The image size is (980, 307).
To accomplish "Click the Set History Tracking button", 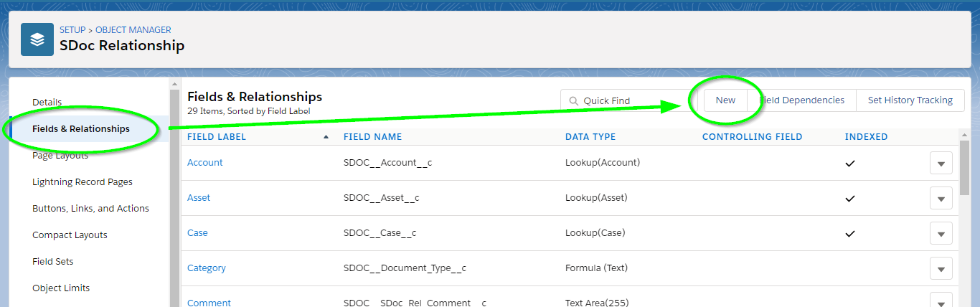I will coord(910,100).
